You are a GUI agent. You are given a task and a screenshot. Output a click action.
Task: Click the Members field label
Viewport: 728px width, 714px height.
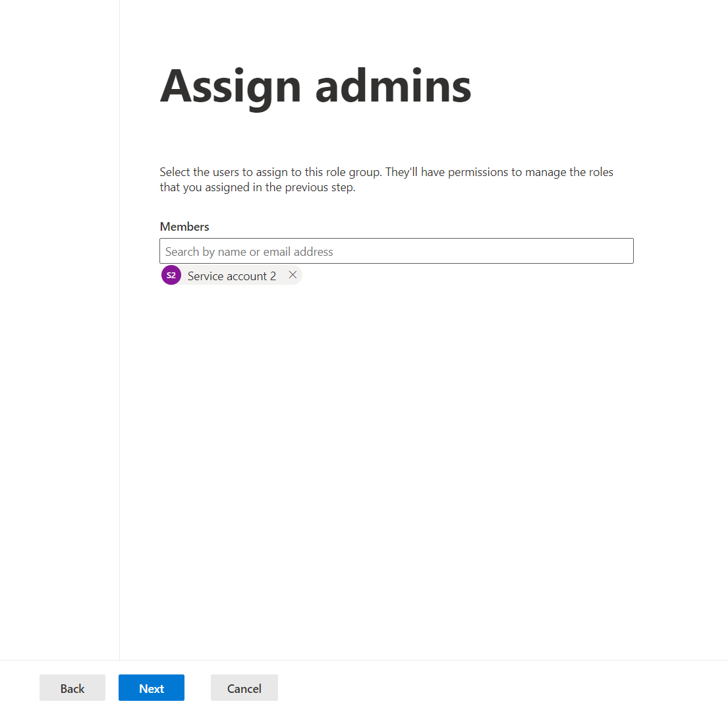tap(184, 227)
